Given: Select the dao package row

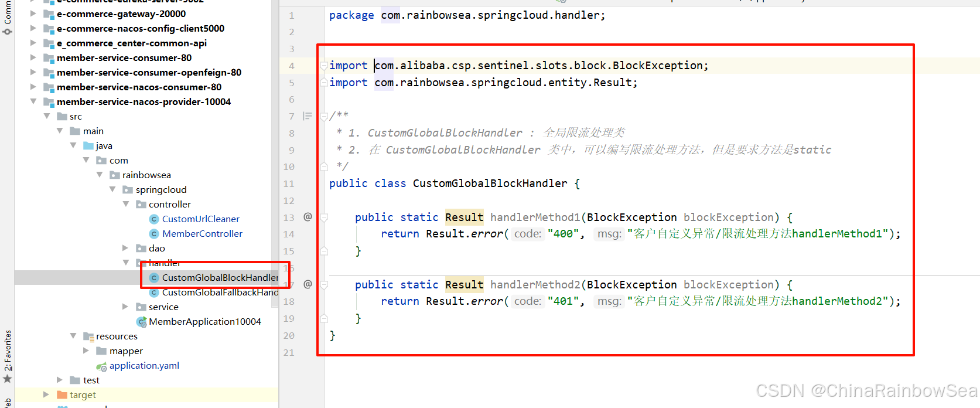Looking at the screenshot, I should (x=156, y=248).
